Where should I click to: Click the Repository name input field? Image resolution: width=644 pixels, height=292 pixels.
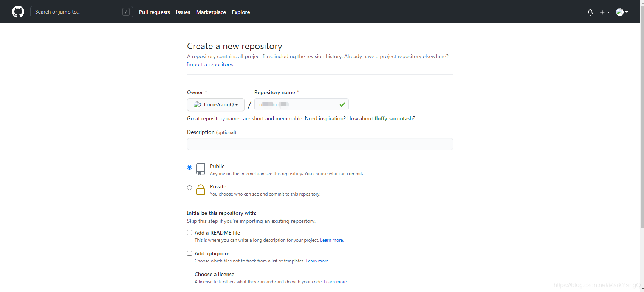301,104
